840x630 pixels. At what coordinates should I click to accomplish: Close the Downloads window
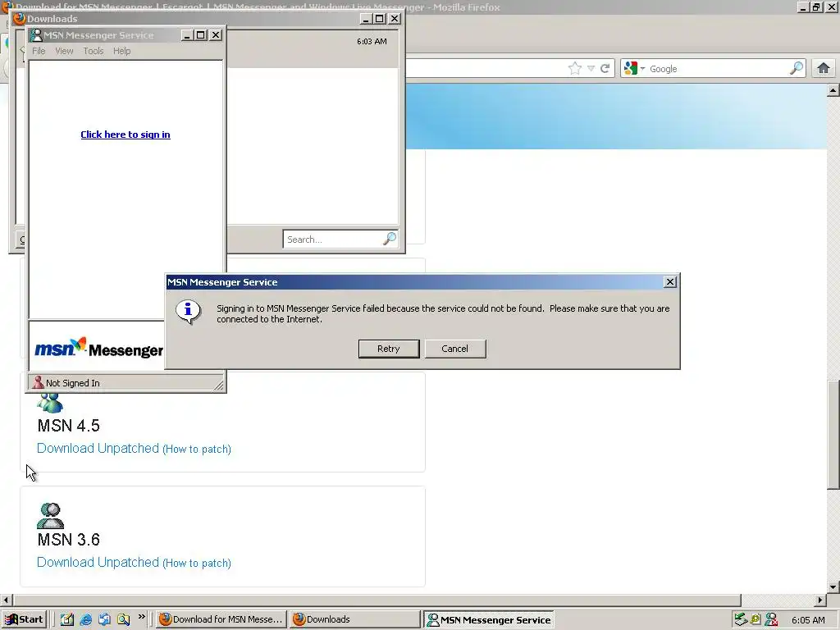[395, 19]
